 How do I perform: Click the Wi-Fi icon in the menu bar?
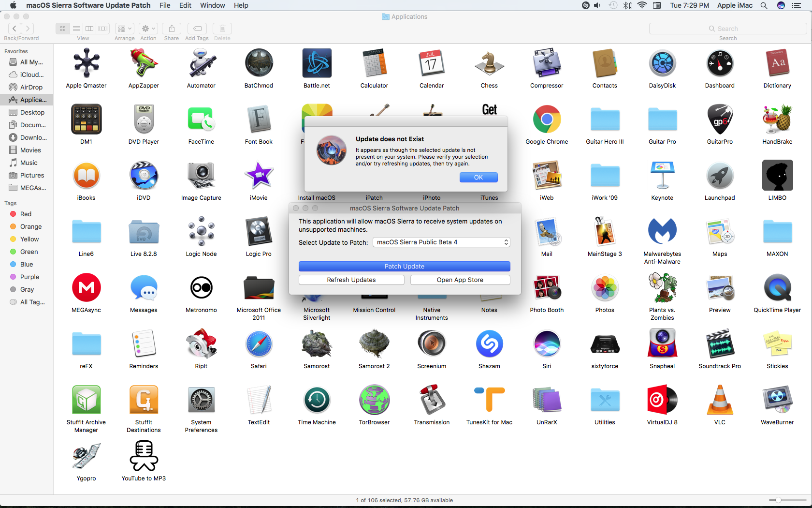click(642, 5)
